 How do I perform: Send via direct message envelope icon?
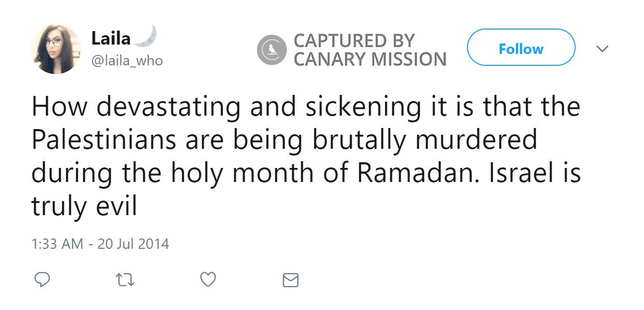coord(290,280)
